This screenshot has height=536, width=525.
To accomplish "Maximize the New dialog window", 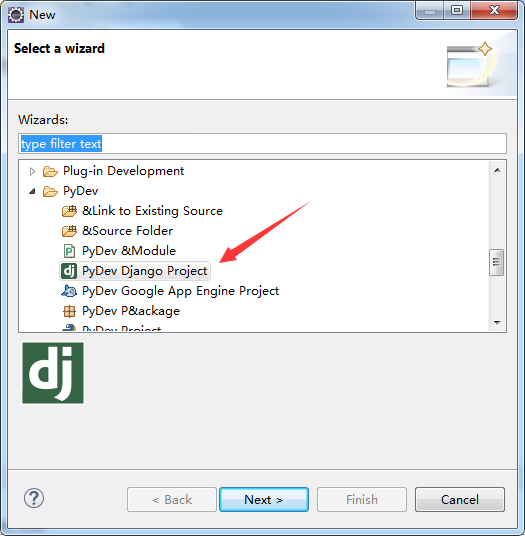I will pyautogui.click(x=457, y=10).
